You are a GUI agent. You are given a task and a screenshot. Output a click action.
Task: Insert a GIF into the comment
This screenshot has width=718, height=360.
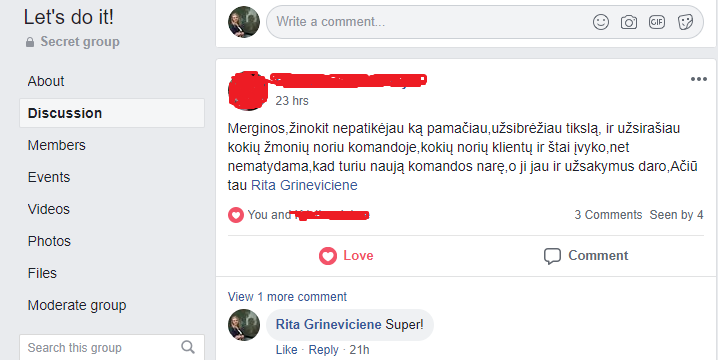657,22
